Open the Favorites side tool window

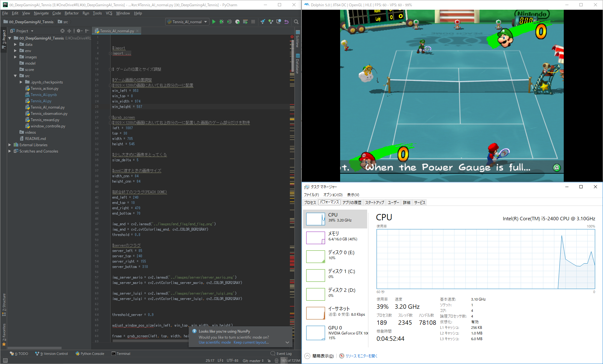pos(4,335)
